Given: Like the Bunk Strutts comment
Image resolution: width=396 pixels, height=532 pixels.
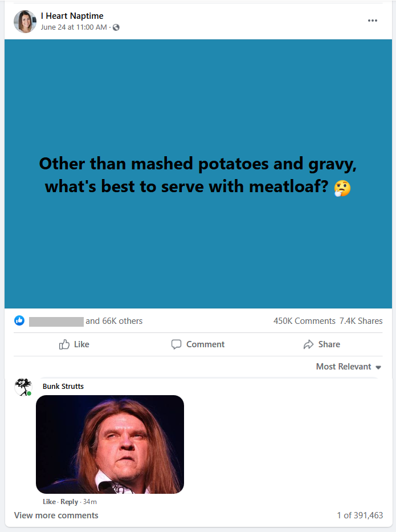Looking at the screenshot, I should (x=49, y=502).
